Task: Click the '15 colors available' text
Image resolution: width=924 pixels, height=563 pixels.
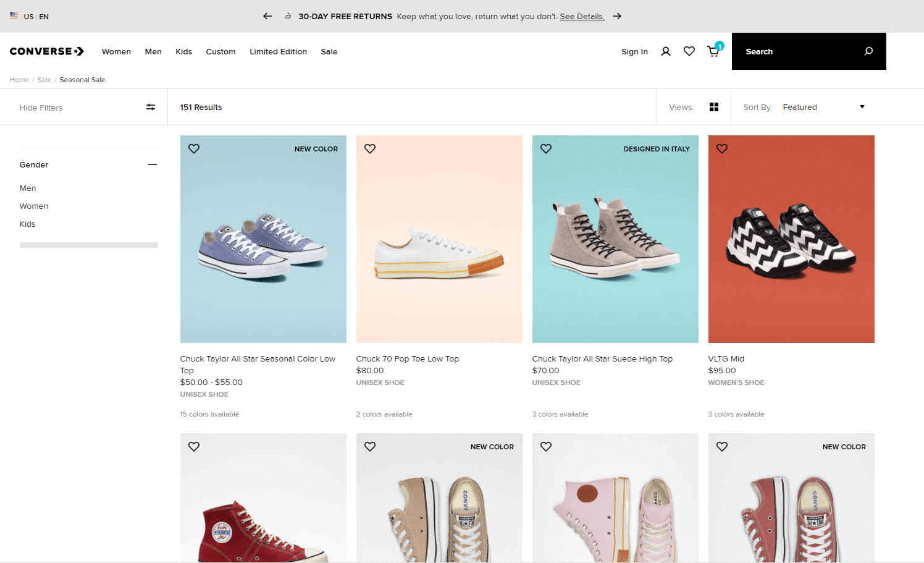Action: (209, 414)
